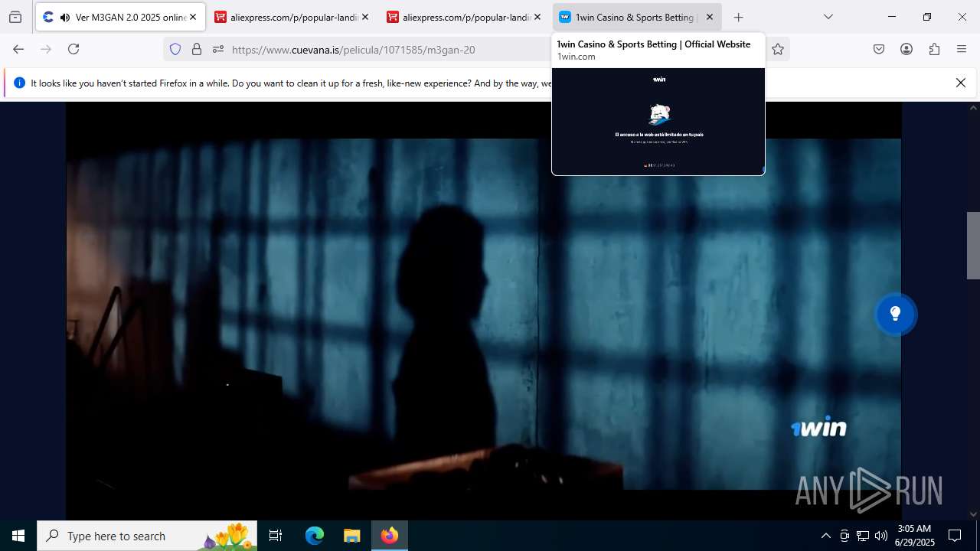Click the scrollbar down arrow
980x551 pixels.
pos(973,514)
